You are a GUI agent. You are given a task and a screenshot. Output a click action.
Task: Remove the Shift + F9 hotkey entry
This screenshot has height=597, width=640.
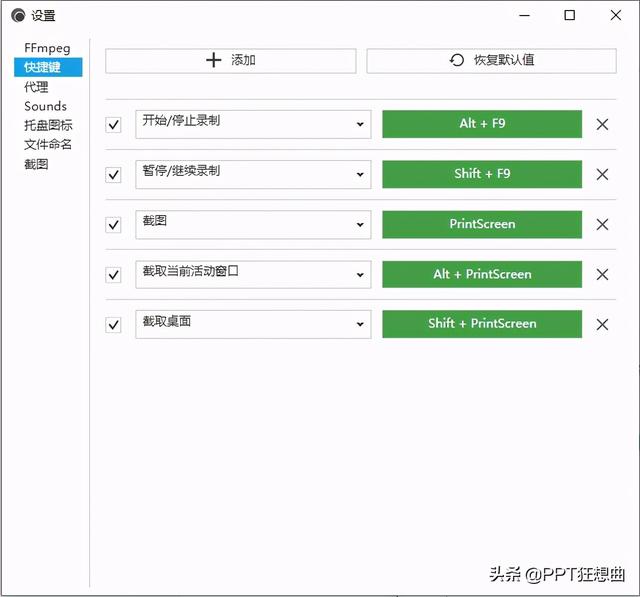click(602, 175)
